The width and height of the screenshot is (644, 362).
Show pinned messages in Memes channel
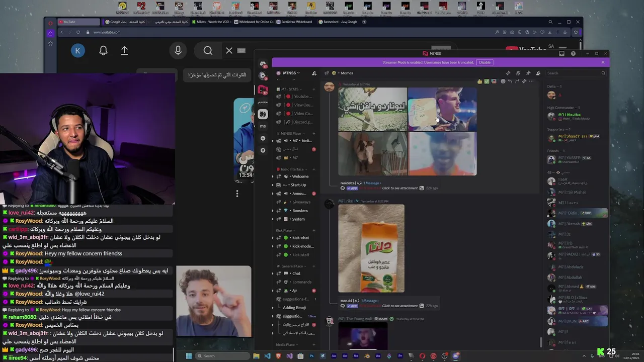click(x=528, y=73)
